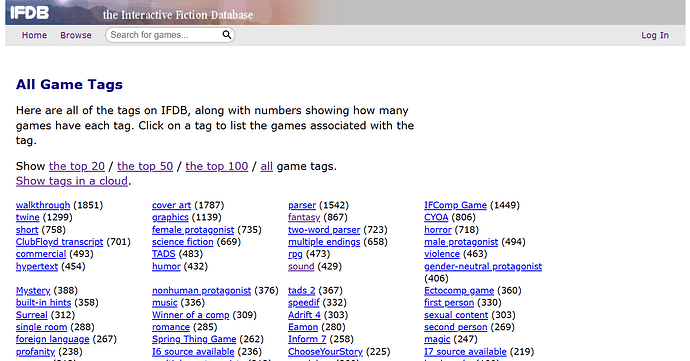Open the tads 2 tag
The height and width of the screenshot is (361, 690).
click(x=301, y=291)
